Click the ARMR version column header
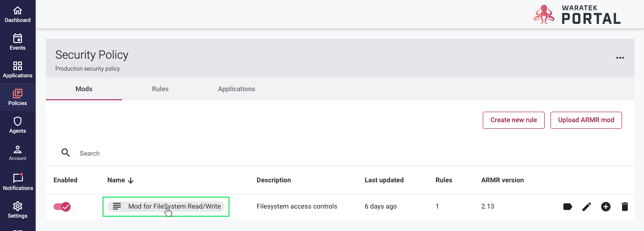644x231 pixels. click(502, 180)
